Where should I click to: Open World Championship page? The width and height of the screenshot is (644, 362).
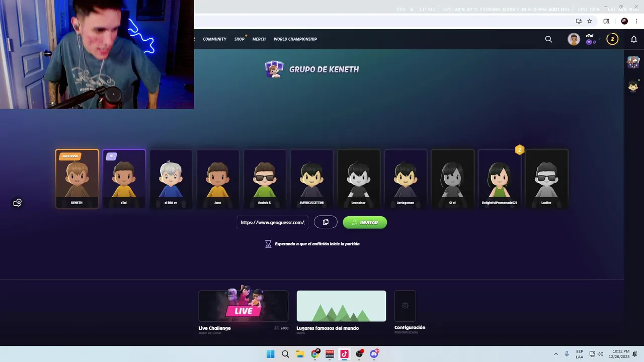tap(295, 39)
